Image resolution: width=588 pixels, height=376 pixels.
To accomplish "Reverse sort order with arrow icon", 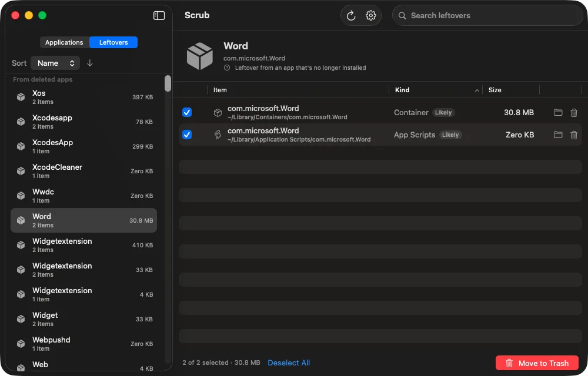I will coord(89,63).
